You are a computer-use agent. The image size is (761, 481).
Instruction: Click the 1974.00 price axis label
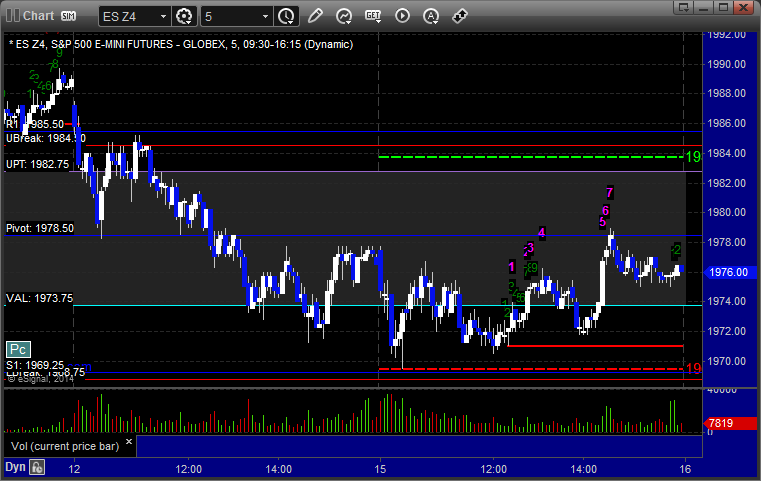click(x=727, y=301)
